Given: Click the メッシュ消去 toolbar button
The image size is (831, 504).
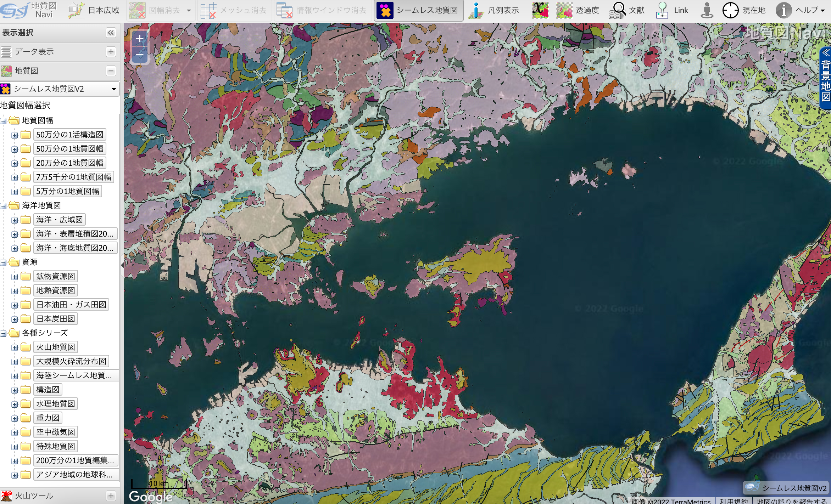Looking at the screenshot, I should 233,10.
